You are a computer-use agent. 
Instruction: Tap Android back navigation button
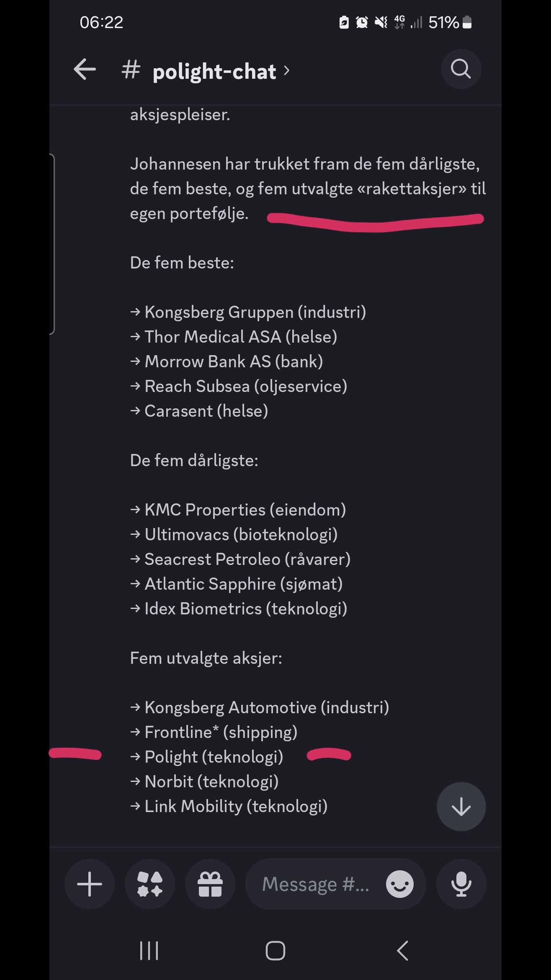pyautogui.click(x=402, y=951)
